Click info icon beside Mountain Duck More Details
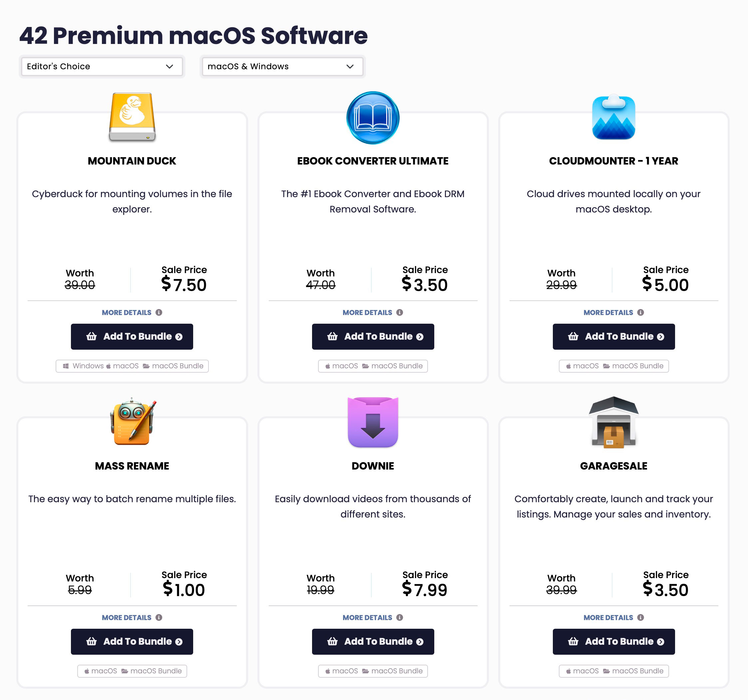This screenshot has height=700, width=748. coord(159,313)
